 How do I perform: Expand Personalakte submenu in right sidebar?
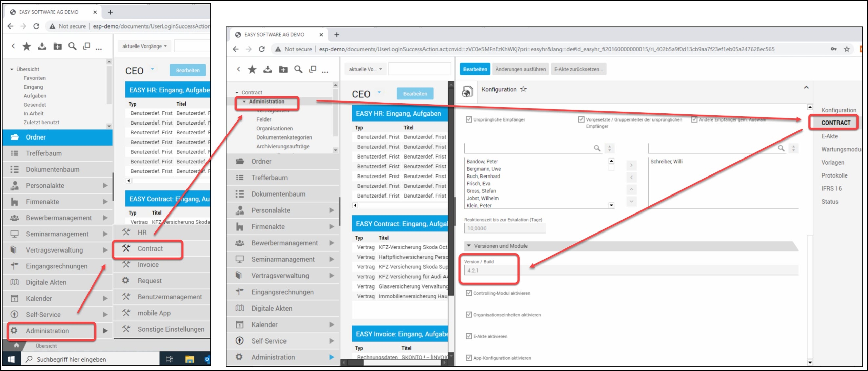pos(331,210)
